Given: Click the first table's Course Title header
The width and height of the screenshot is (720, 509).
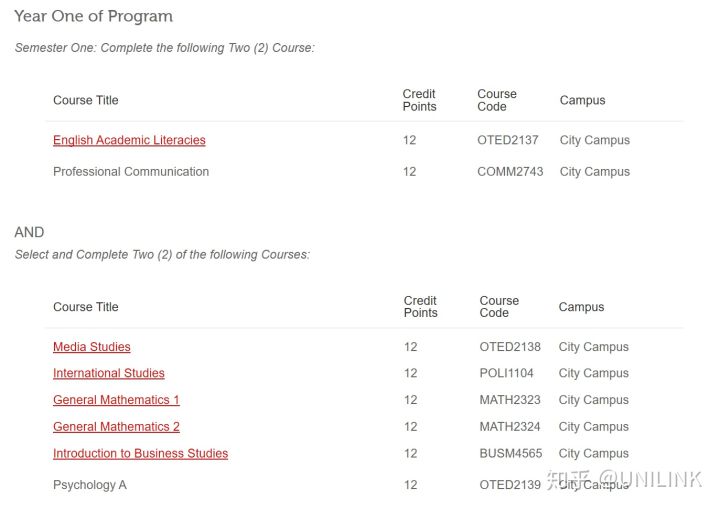Looking at the screenshot, I should point(86,100).
